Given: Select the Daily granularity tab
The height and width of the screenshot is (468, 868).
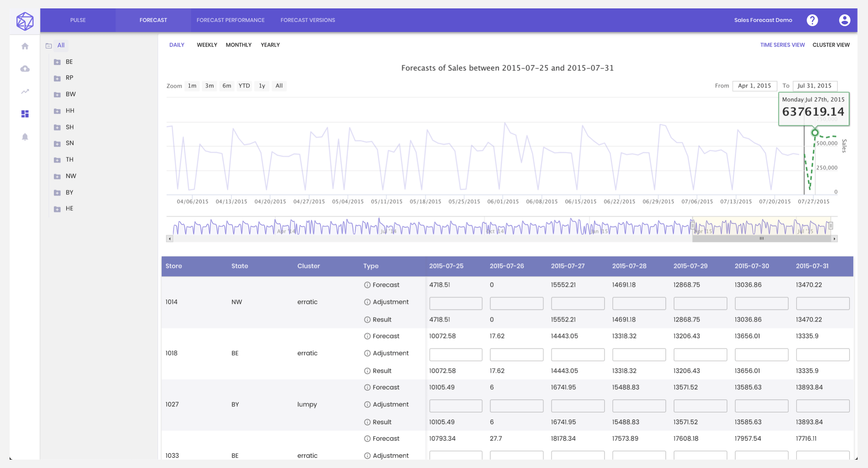Looking at the screenshot, I should [x=177, y=45].
